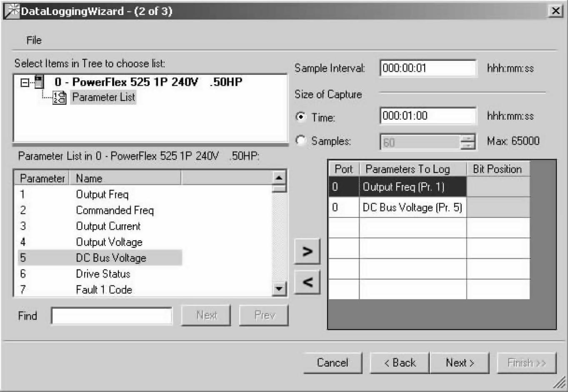Decrease Samples value with the down stepper
This screenshot has height=392, width=568.
click(468, 145)
